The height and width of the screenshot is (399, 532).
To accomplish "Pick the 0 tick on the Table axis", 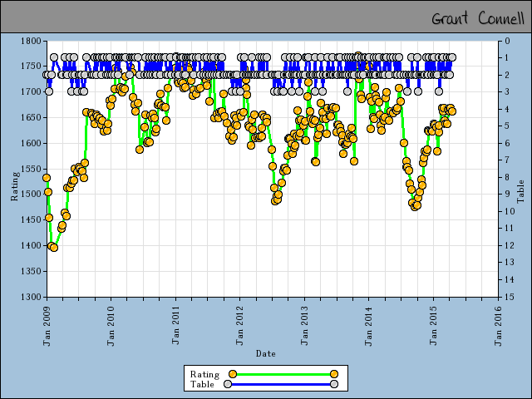I will [508, 41].
